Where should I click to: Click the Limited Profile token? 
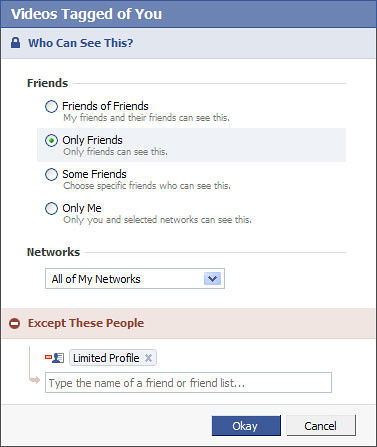[113, 358]
